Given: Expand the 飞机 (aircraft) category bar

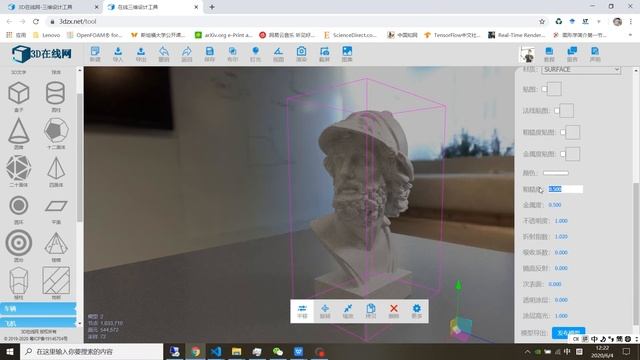Looking at the screenshot, I should [38, 323].
